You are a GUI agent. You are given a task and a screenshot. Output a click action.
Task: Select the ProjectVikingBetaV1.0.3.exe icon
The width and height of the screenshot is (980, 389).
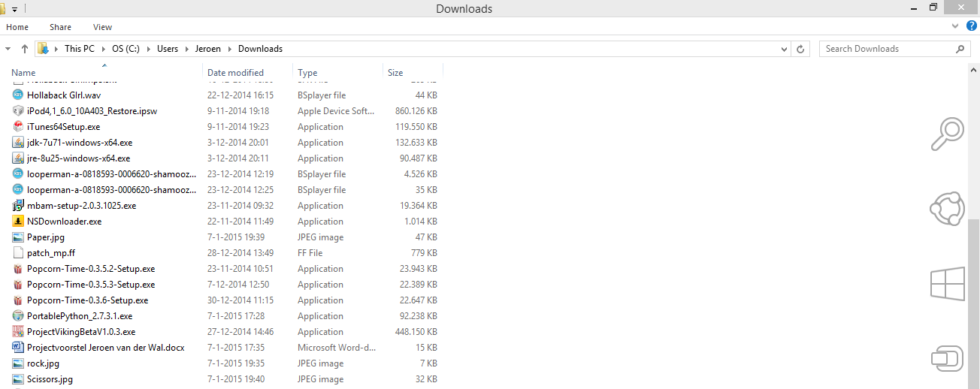point(19,332)
